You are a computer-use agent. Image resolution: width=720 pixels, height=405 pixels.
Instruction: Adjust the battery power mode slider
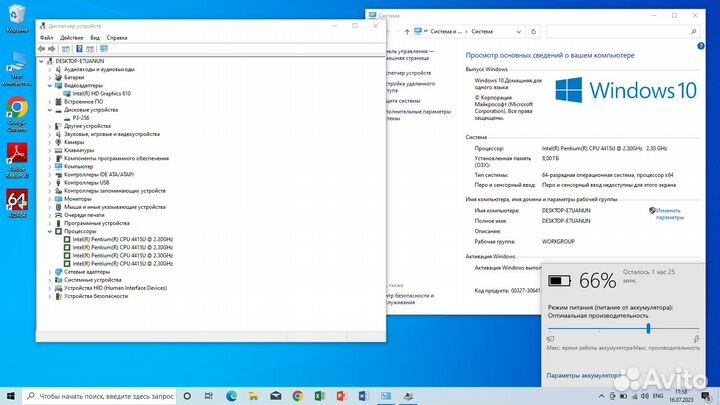[x=648, y=328]
